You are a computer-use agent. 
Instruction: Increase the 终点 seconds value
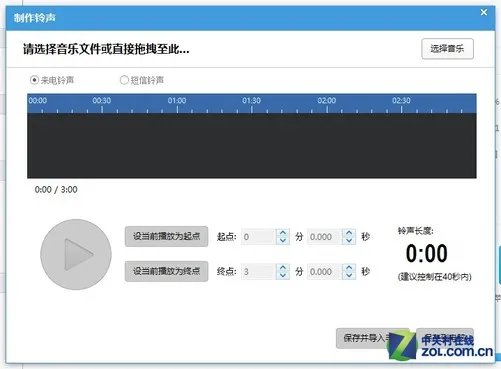[x=349, y=268]
